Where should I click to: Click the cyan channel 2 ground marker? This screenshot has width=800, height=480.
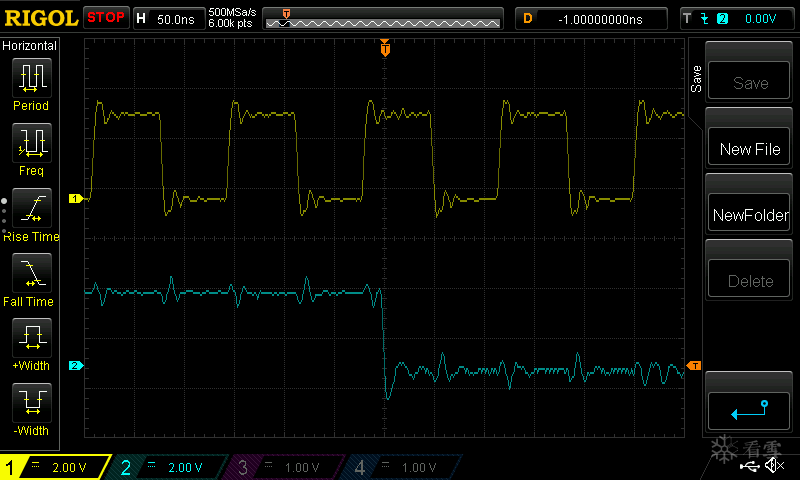coord(76,365)
